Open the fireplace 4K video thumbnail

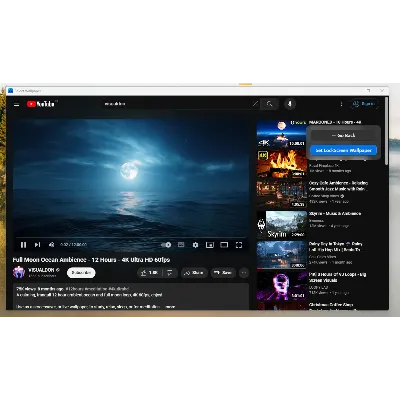[x=282, y=164]
